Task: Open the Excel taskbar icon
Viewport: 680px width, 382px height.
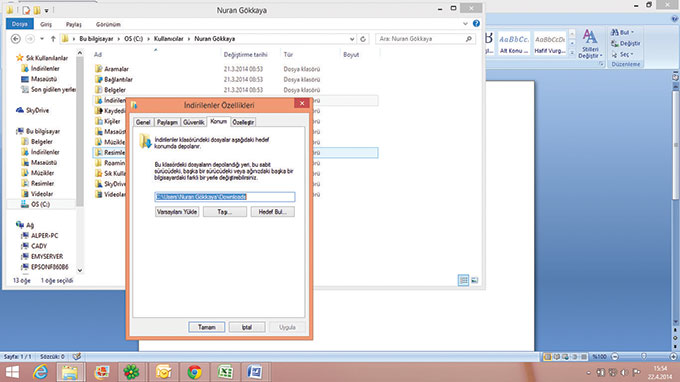Action: click(225, 372)
